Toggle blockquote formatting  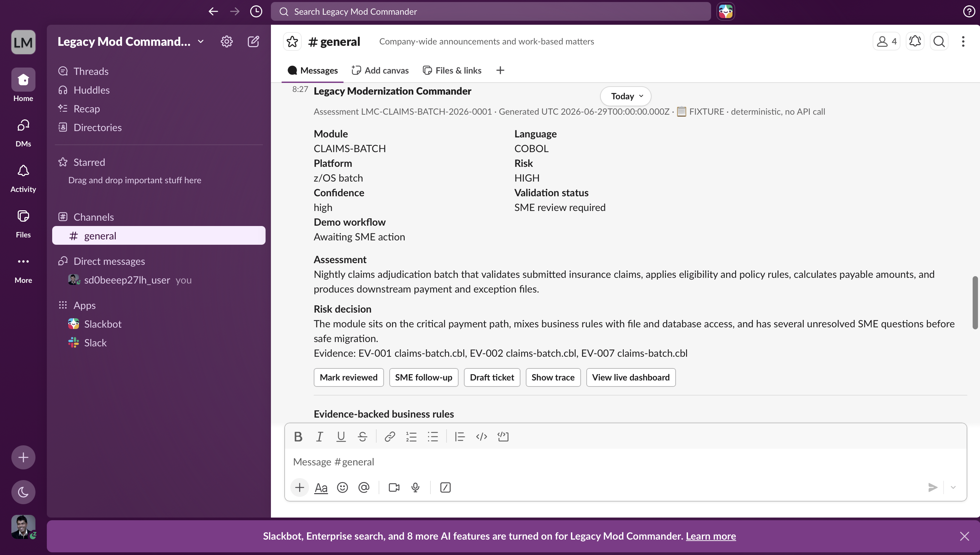point(460,436)
